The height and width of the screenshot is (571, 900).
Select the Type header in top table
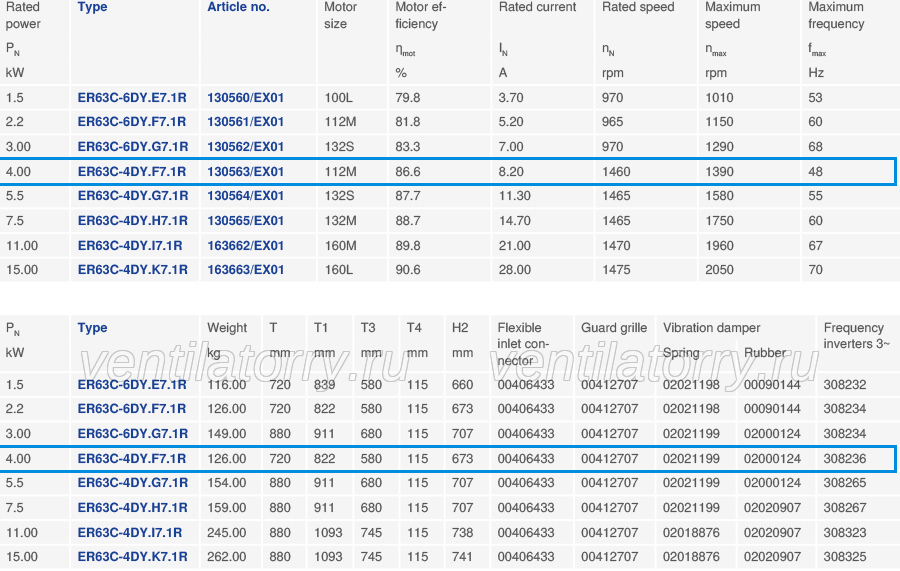[92, 7]
